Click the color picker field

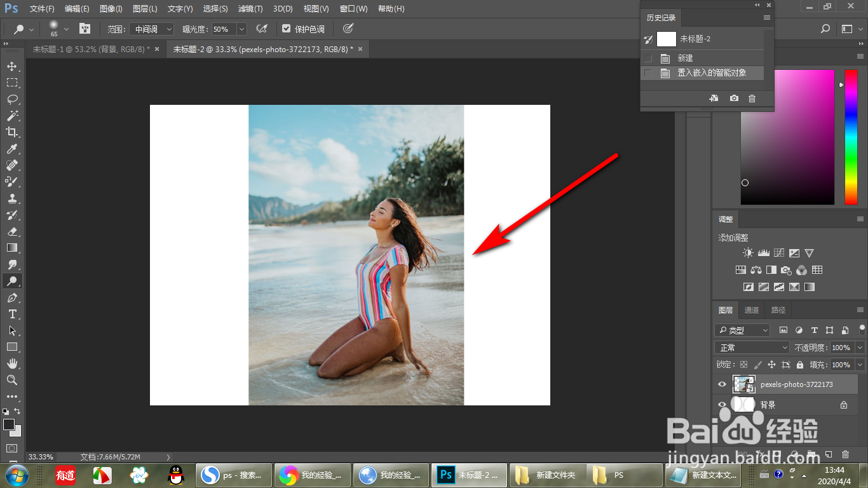coord(787,137)
